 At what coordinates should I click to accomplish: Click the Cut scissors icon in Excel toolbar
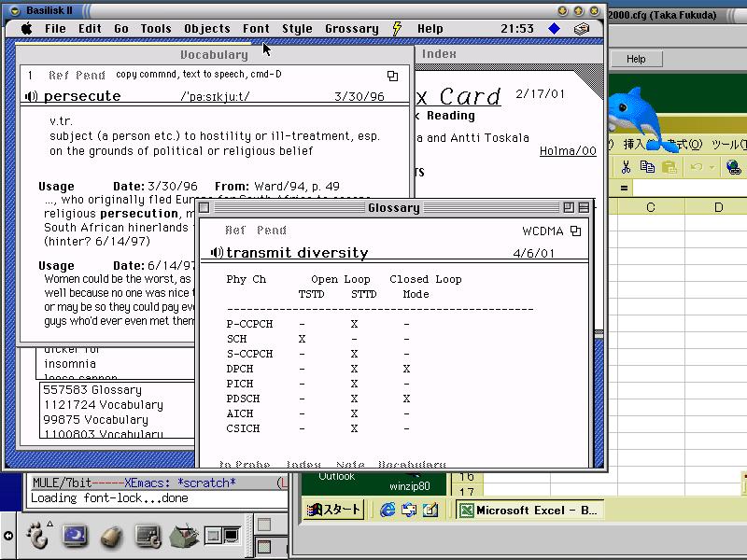(626, 167)
